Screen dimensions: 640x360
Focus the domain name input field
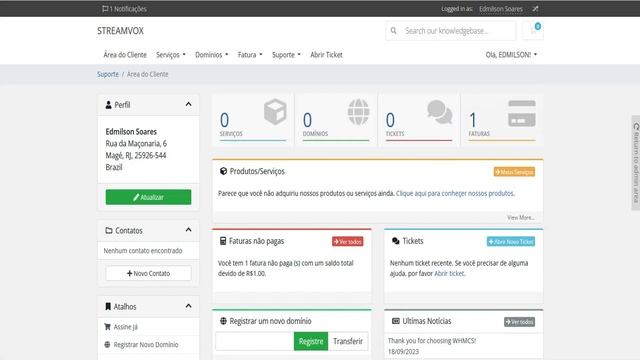click(255, 341)
